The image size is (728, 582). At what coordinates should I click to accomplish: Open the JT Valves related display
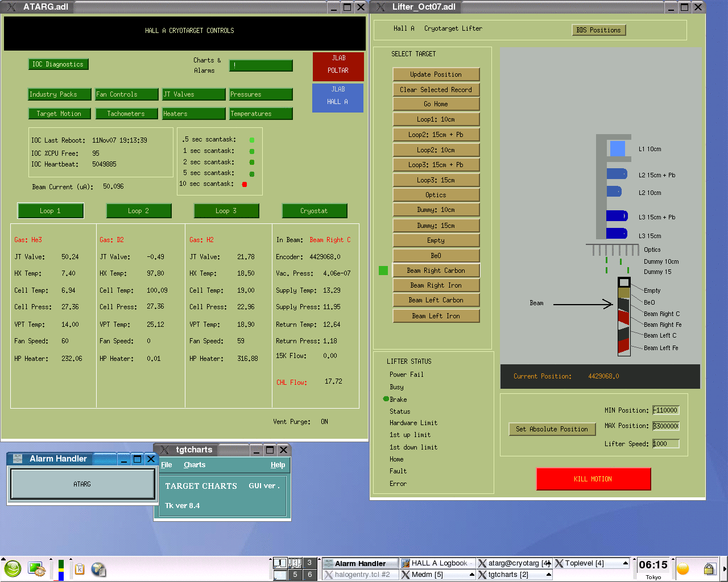point(194,94)
